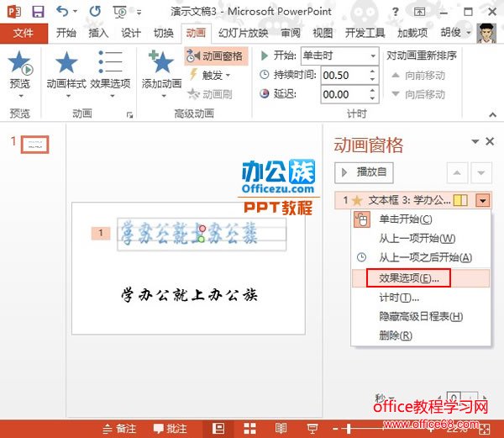Click the 预览 preview star icon

[20, 61]
